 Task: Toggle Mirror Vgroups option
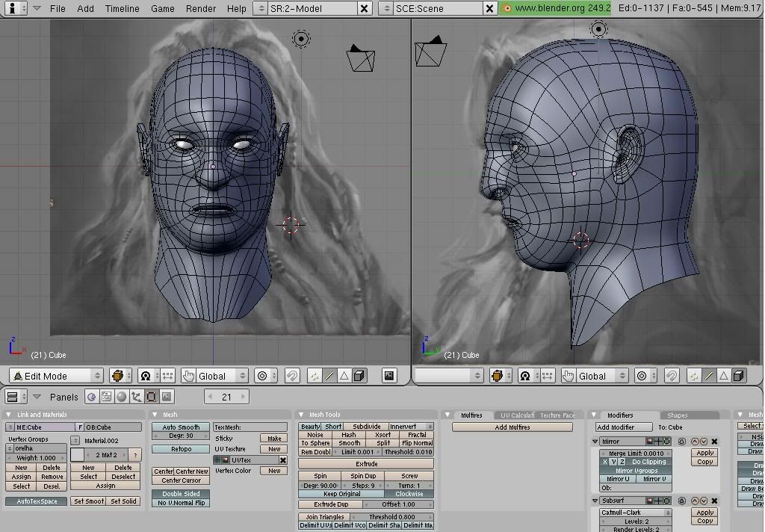pyautogui.click(x=637, y=471)
